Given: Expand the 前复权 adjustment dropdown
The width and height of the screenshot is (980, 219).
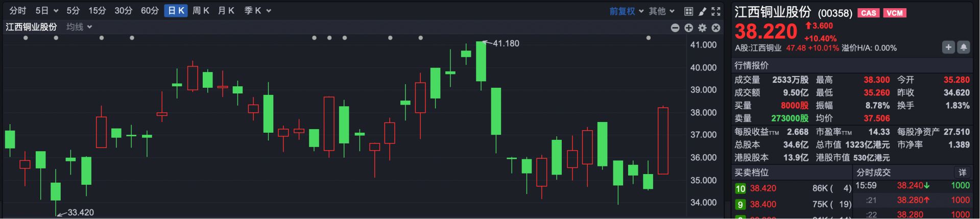Looking at the screenshot, I should [x=627, y=11].
